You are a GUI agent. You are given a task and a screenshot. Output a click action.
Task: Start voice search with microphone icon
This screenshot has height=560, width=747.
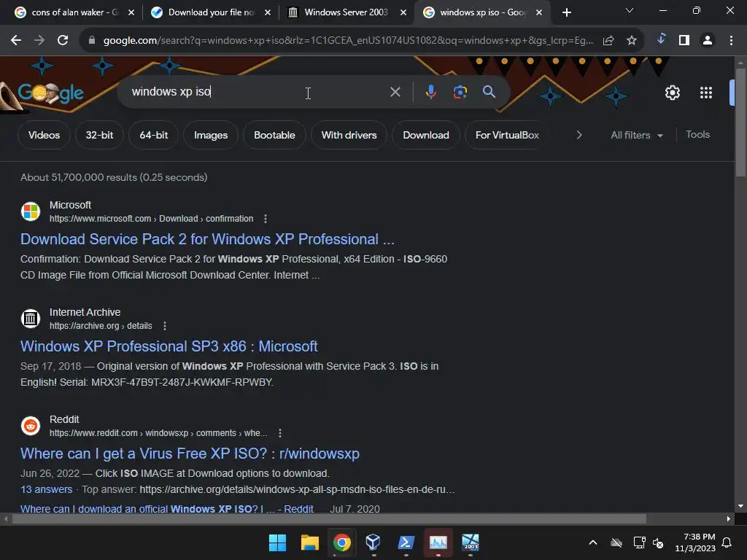(x=430, y=91)
